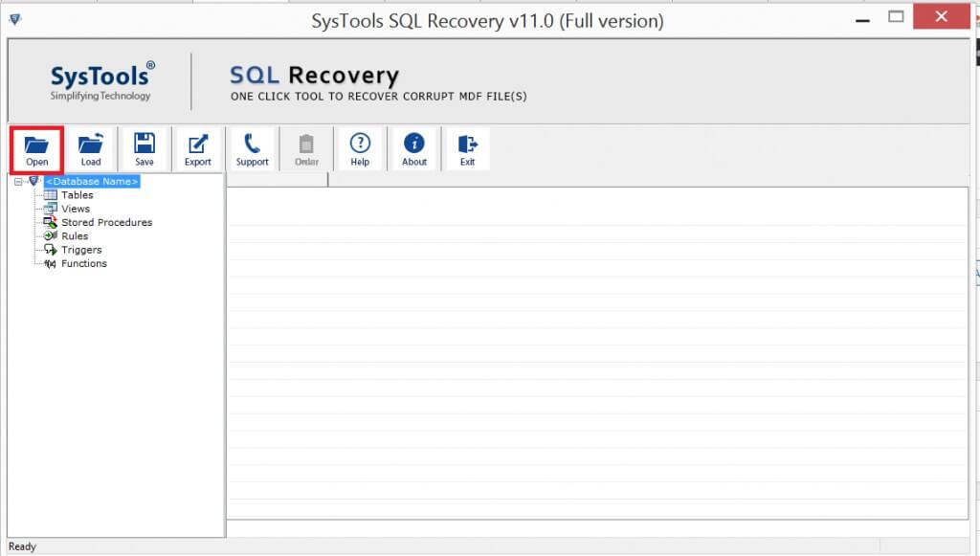
Task: View Help documentation
Action: (x=361, y=146)
